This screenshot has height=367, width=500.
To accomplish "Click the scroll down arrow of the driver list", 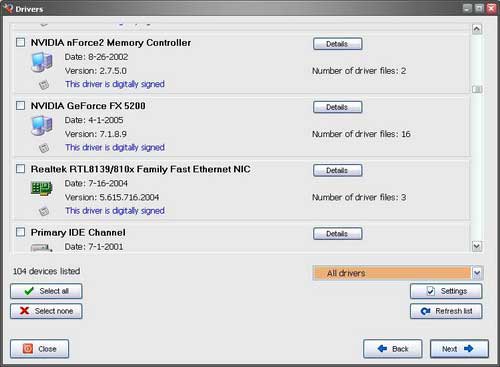I will point(477,246).
